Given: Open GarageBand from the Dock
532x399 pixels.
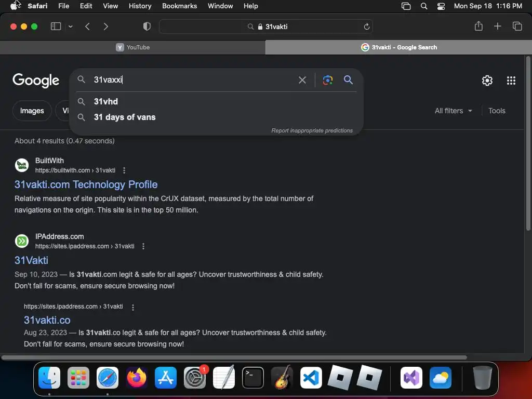Looking at the screenshot, I should (282, 377).
